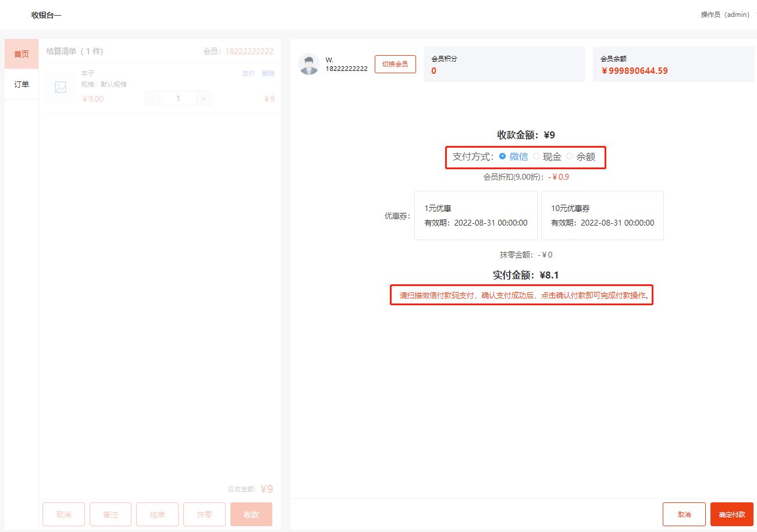Switch to the 订单 tab

coord(22,84)
